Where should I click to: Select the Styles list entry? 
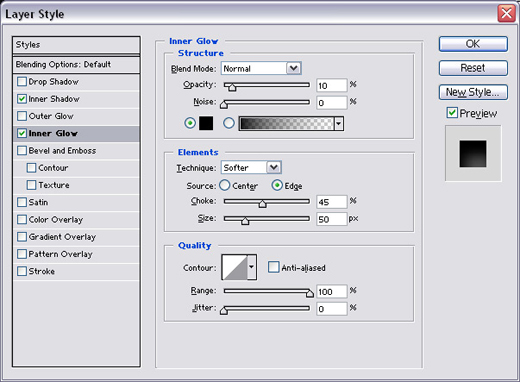[x=76, y=45]
